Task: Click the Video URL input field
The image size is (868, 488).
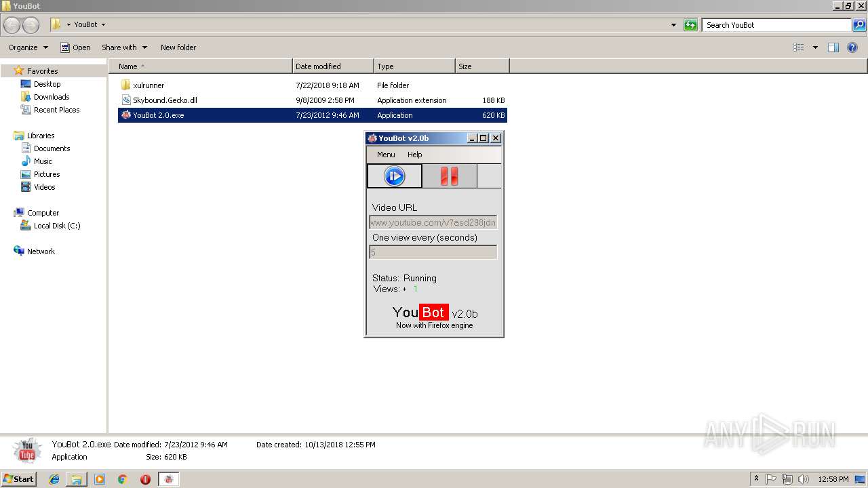Action: (x=433, y=222)
